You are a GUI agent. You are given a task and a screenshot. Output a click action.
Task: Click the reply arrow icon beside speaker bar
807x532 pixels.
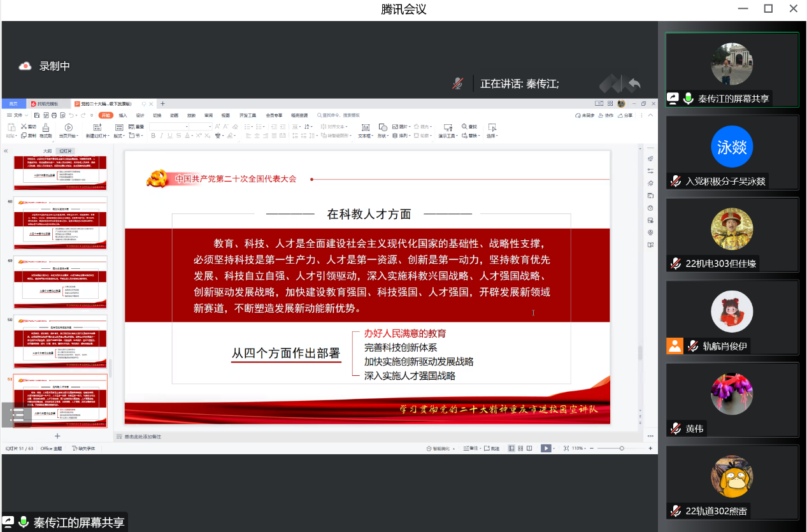(633, 83)
